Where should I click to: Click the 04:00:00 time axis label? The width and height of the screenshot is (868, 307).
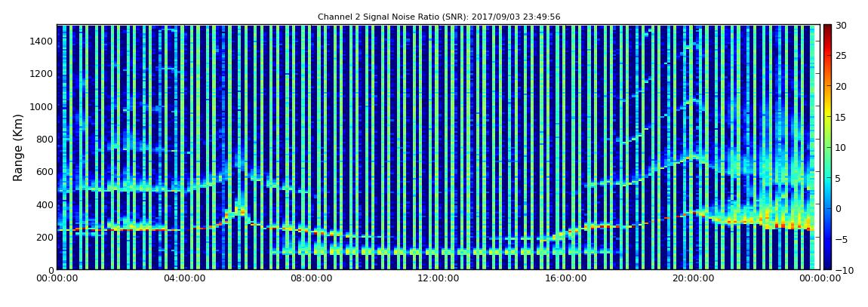point(184,279)
